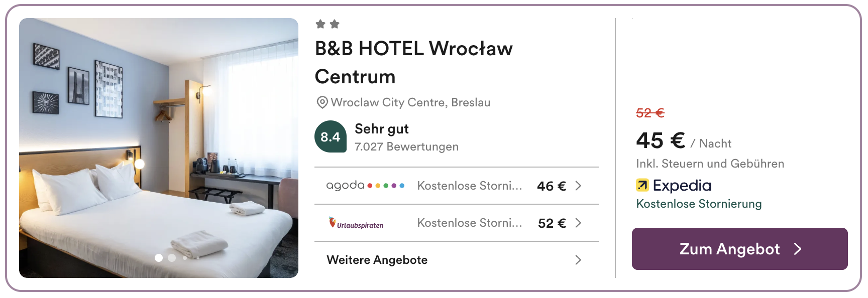The height and width of the screenshot is (298, 868).
Task: Open the hotel room photo
Action: click(159, 148)
